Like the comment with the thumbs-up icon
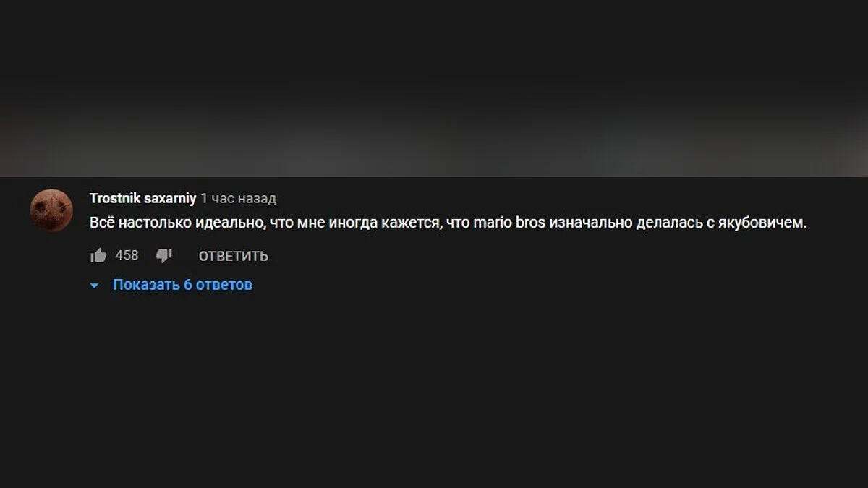 (98, 255)
